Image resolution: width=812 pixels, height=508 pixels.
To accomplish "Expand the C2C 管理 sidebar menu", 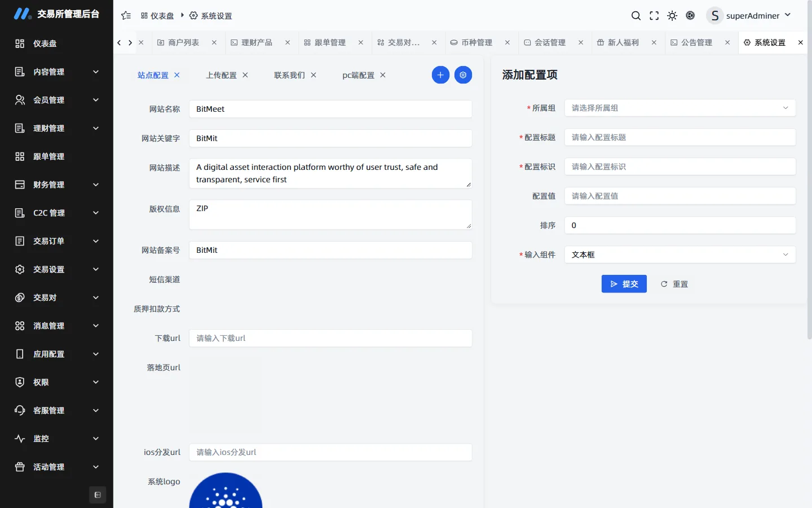I will [56, 213].
